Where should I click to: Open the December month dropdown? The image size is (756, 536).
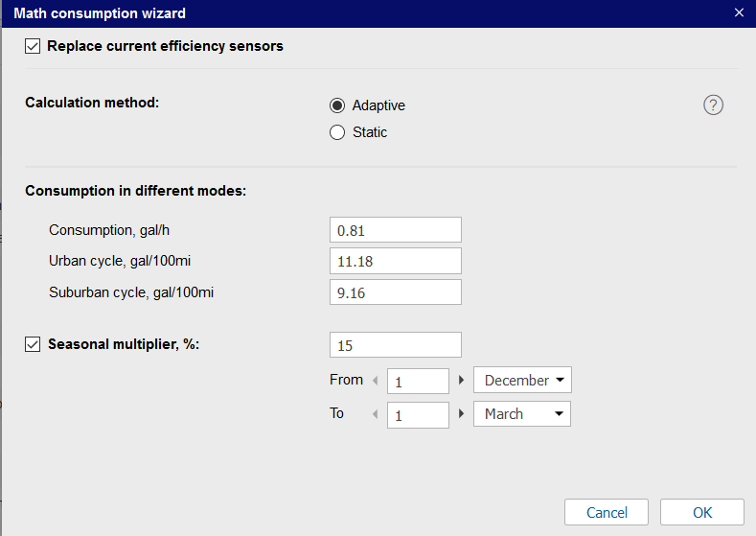coord(522,381)
